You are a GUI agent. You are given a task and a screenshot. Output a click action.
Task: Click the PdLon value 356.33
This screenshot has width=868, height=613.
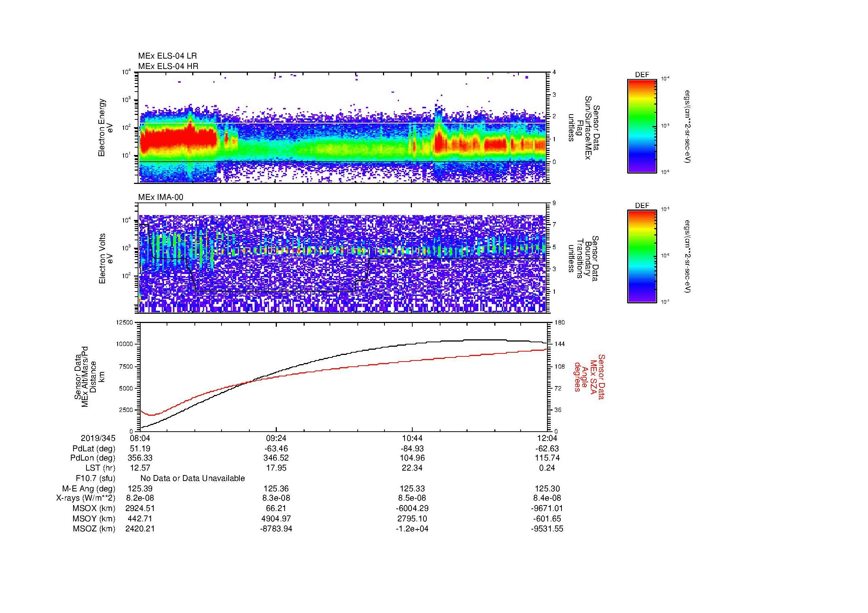140,458
